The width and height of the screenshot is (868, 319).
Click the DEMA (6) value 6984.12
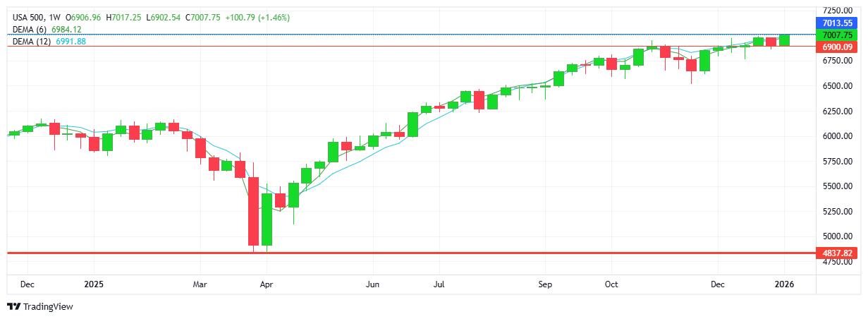tap(66, 29)
